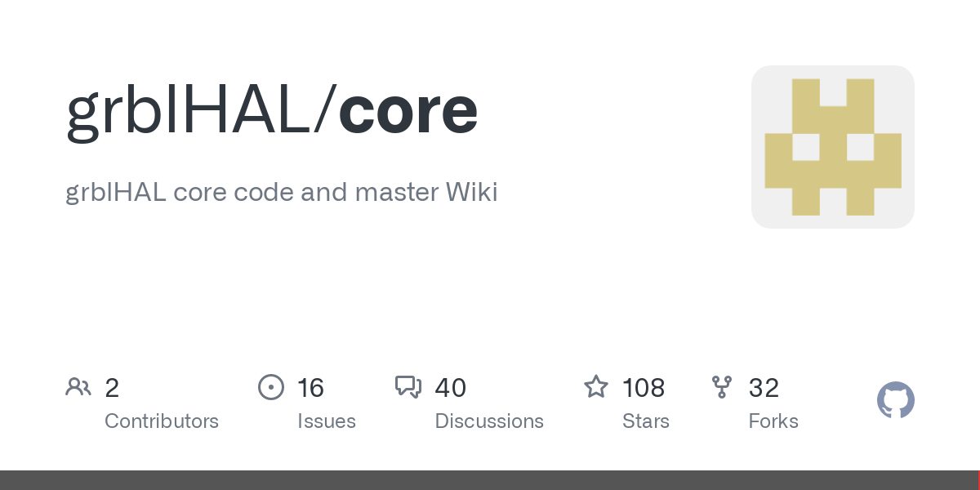Click the discussion count 40
The image size is (980, 490).
(x=451, y=387)
